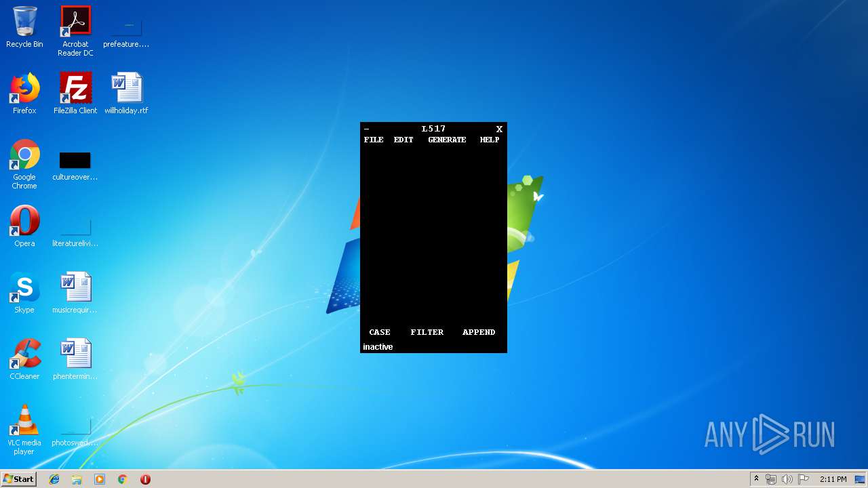
Task: Open the HELP menu in L517
Action: pos(490,140)
